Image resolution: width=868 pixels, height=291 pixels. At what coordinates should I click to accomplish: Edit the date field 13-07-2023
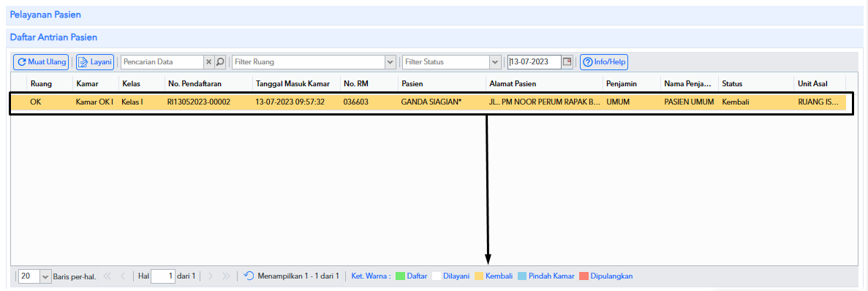point(535,62)
